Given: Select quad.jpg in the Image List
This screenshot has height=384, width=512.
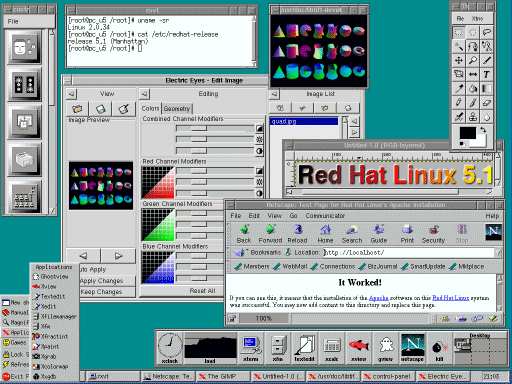Looking at the screenshot, I should pos(304,121).
